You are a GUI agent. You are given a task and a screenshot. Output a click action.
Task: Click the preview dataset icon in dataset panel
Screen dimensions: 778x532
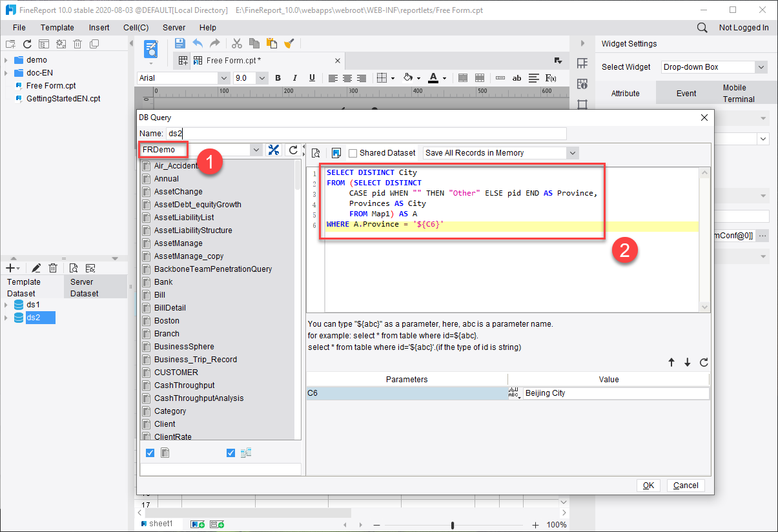(74, 268)
